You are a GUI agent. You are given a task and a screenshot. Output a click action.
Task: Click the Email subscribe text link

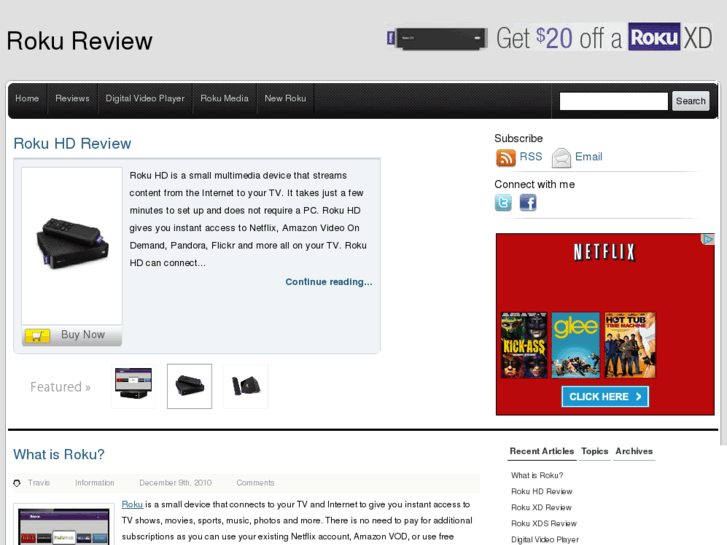[x=588, y=157]
